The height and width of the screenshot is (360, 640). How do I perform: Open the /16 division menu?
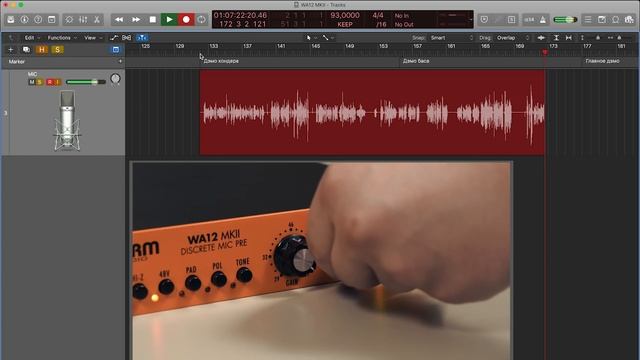(381, 24)
